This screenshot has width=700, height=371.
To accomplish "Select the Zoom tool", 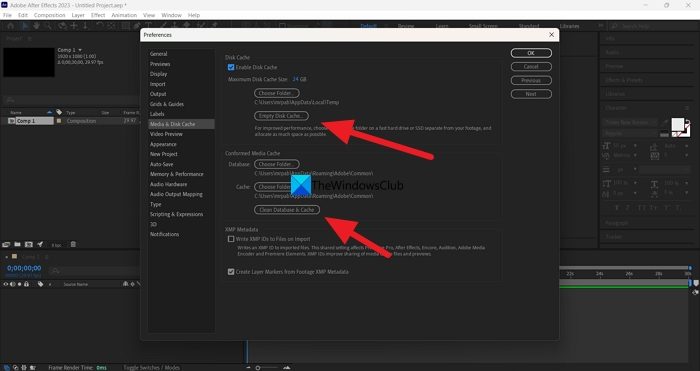I will pos(48,26).
